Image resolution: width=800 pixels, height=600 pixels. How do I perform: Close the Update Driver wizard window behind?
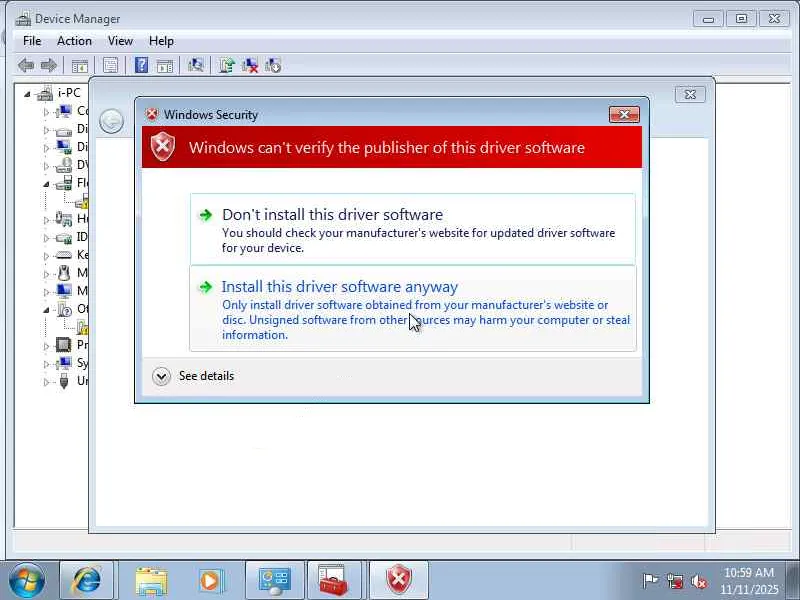click(690, 94)
